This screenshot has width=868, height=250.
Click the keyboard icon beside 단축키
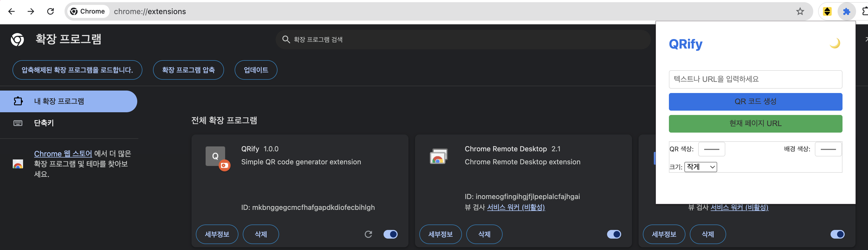18,123
